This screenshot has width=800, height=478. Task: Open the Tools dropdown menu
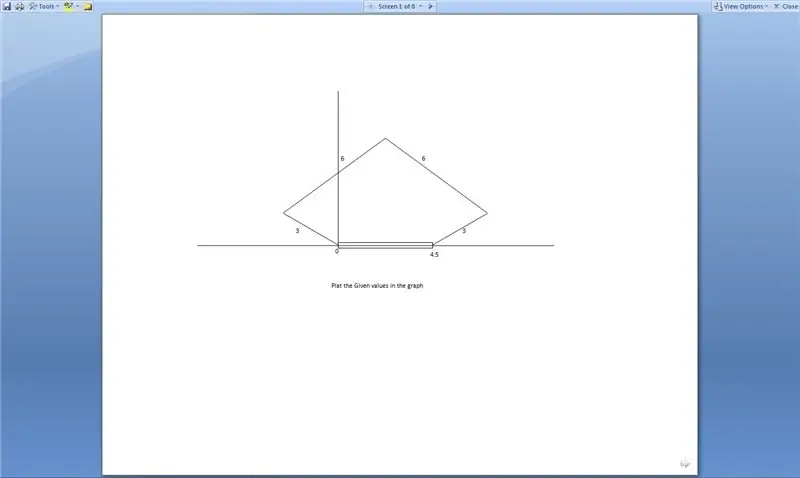[44, 7]
